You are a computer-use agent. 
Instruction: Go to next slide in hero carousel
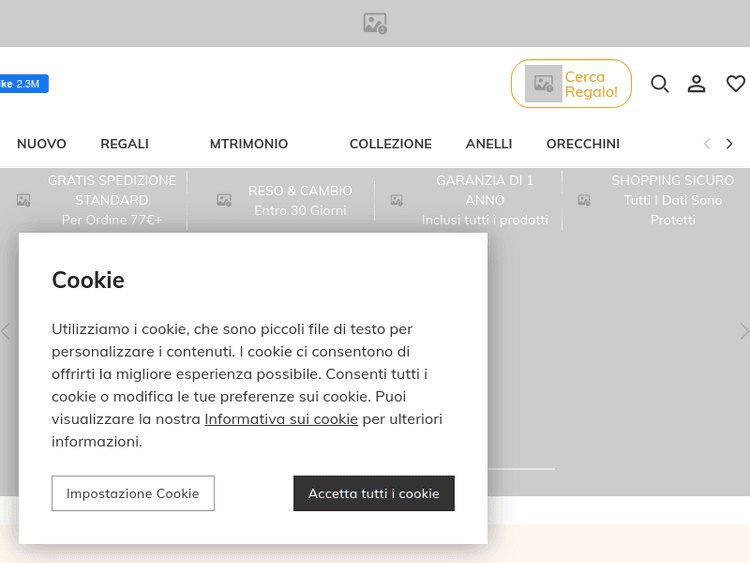(743, 331)
